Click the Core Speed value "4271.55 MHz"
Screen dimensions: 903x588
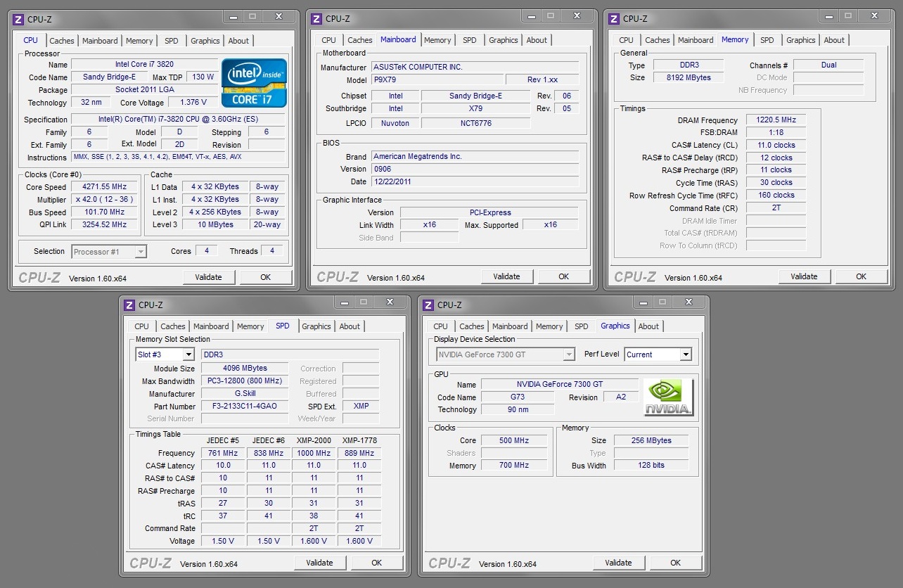click(103, 187)
